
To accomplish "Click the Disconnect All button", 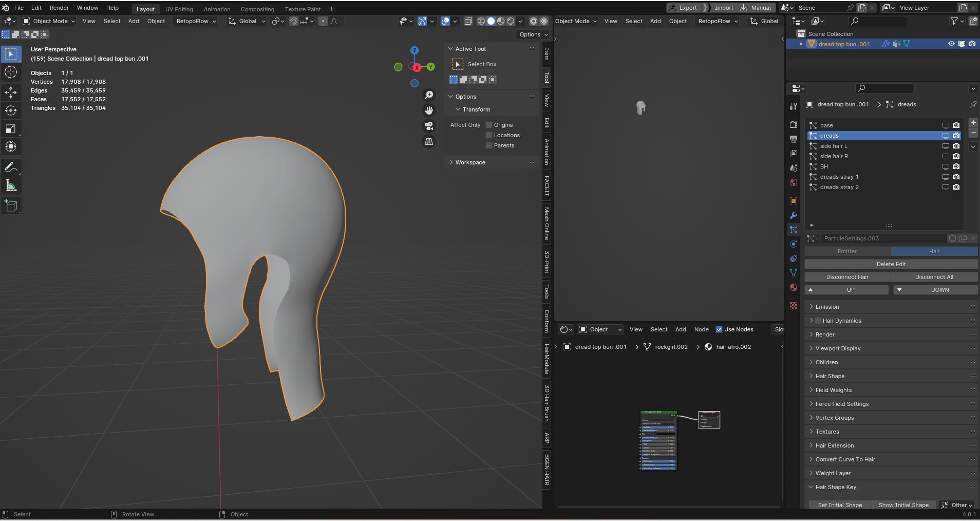I will click(934, 277).
